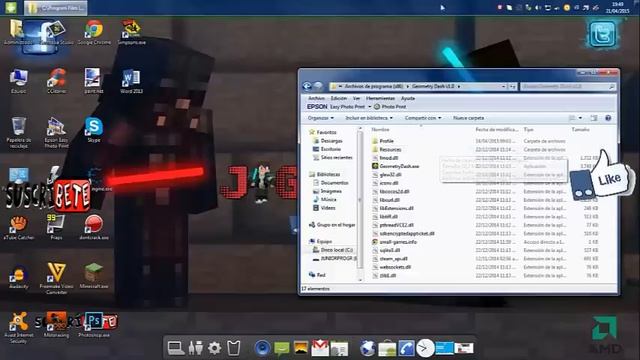Click the Explorer search field

pos(568,87)
